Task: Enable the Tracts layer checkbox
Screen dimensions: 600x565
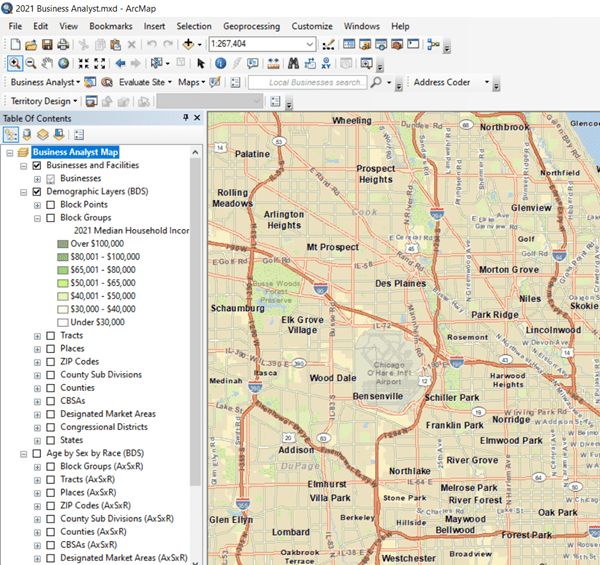Action: (x=51, y=335)
